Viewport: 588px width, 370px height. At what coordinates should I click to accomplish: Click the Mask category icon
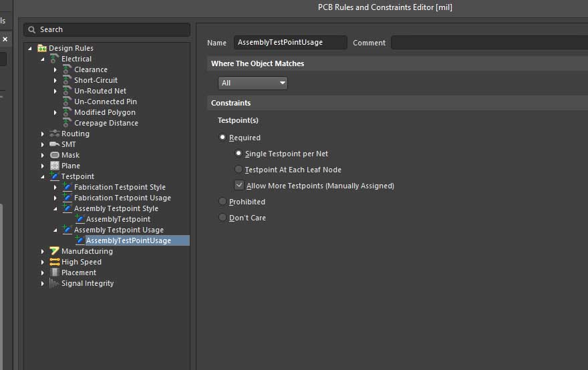[54, 155]
